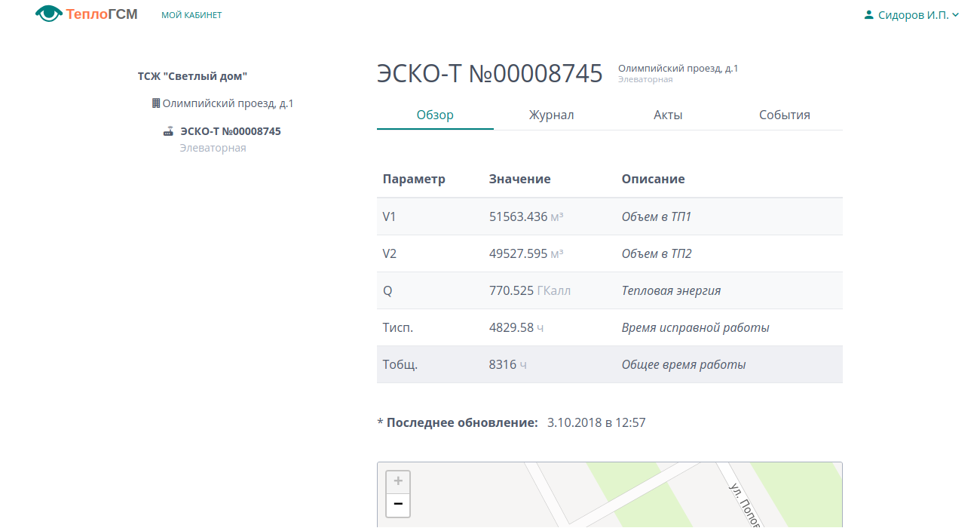
Task: Click the address Олимпийский проезд in header
Action: point(678,69)
